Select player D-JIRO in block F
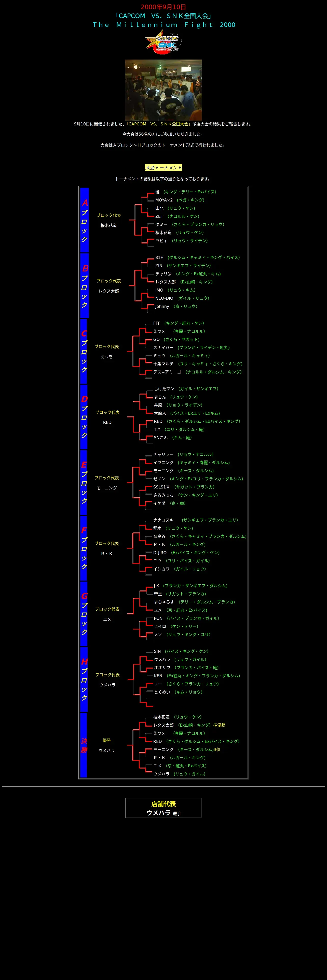 (160, 553)
